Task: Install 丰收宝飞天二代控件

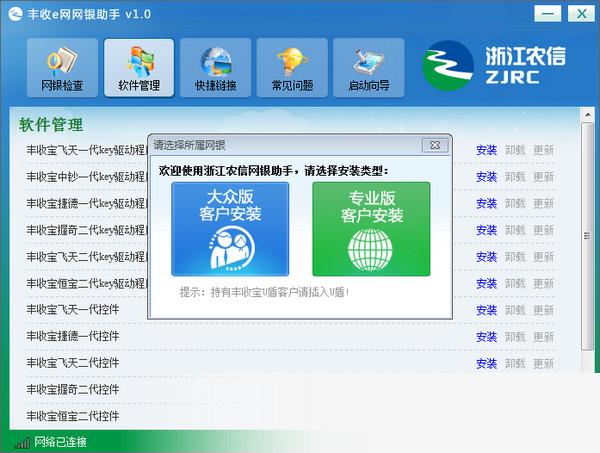Action: (486, 363)
